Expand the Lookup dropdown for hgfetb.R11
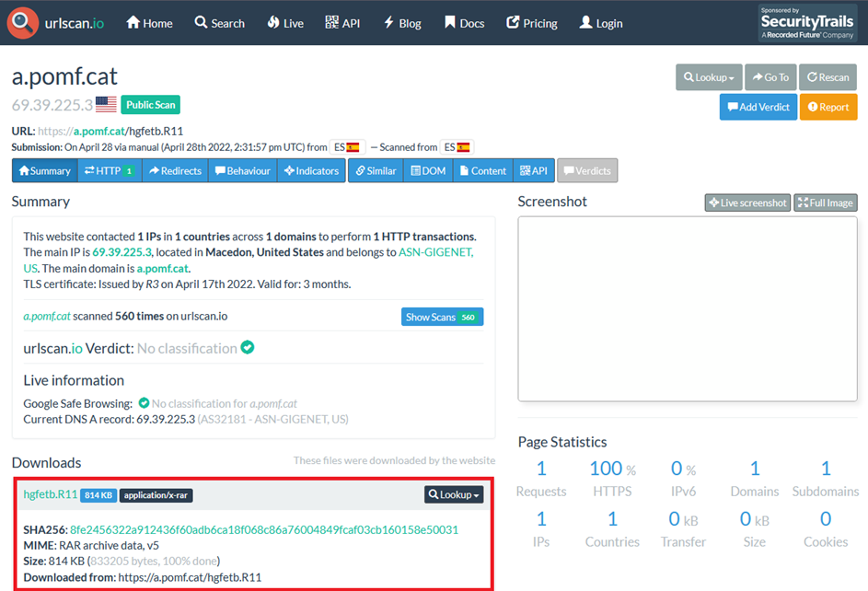Viewport: 868px width, 591px height. point(455,494)
